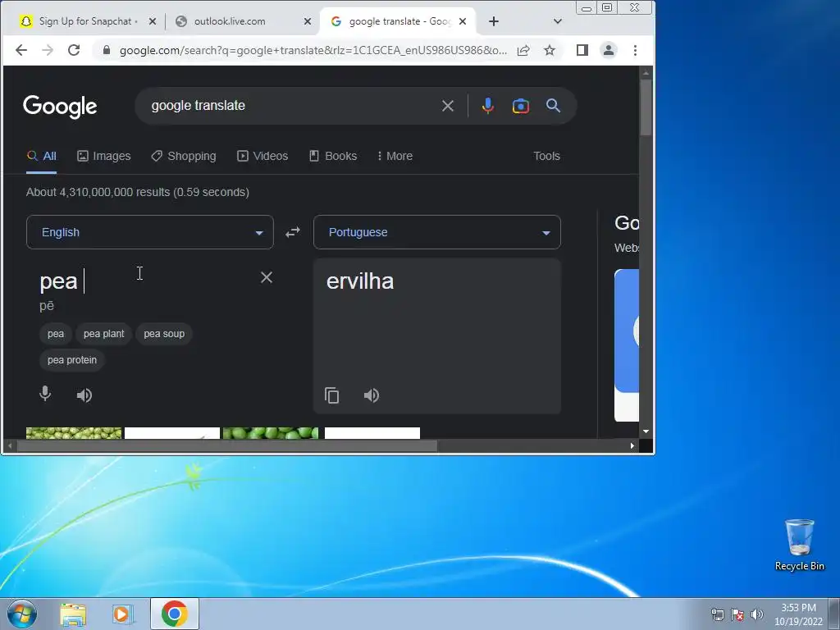
Task: Choose the 'pea plant' suggestion chip
Action: [x=104, y=334]
